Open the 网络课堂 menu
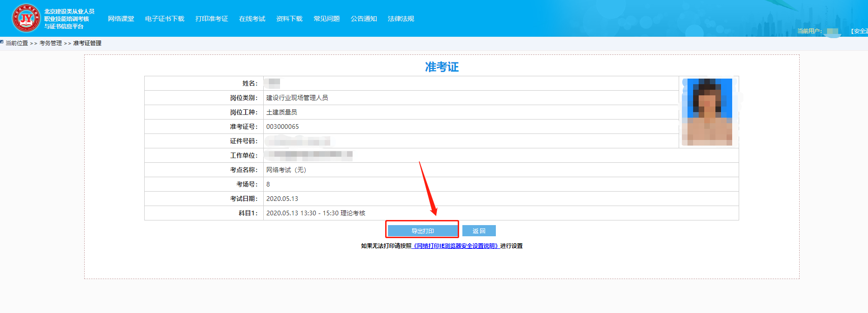Image resolution: width=868 pixels, height=313 pixels. pyautogui.click(x=121, y=19)
